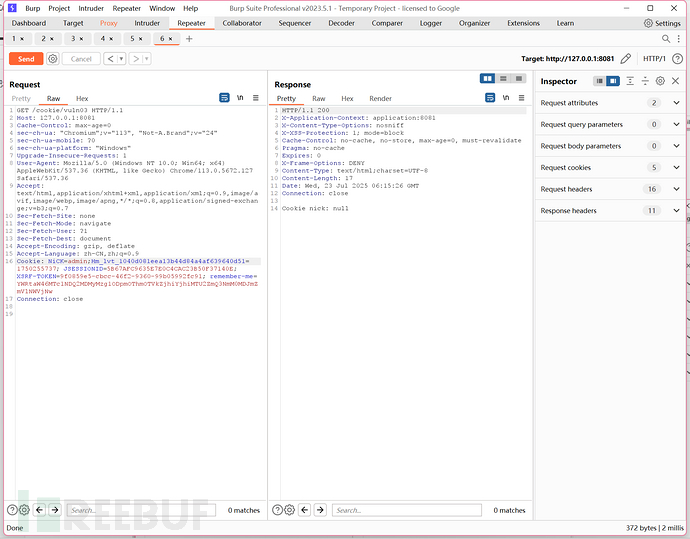Expand Request headers section
The width and height of the screenshot is (690, 539).
tap(676, 189)
